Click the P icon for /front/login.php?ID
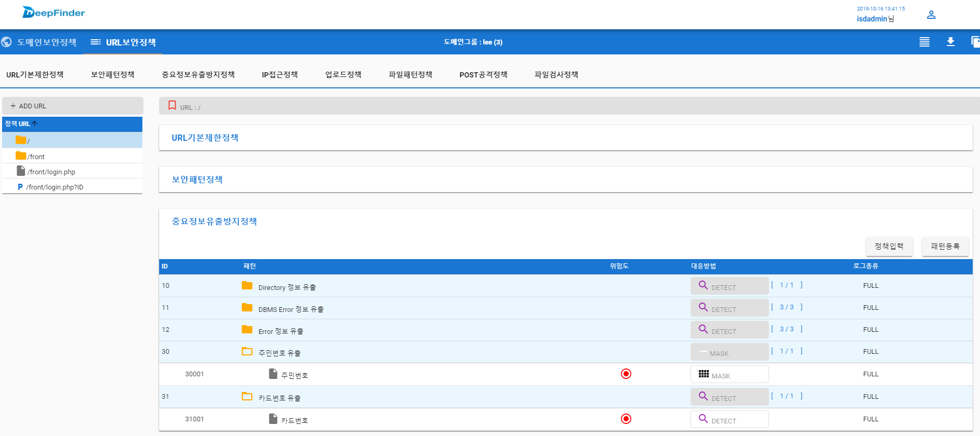This screenshot has width=980, height=436. [x=20, y=187]
